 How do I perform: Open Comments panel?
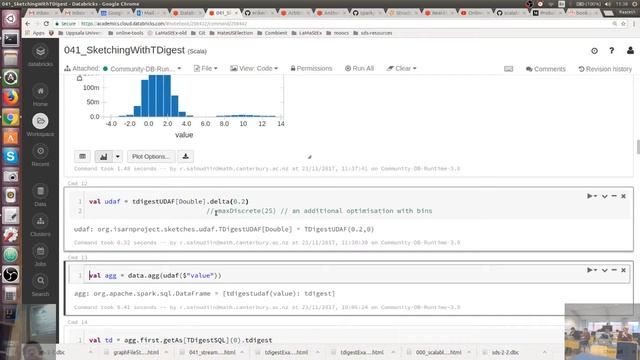(x=546, y=69)
